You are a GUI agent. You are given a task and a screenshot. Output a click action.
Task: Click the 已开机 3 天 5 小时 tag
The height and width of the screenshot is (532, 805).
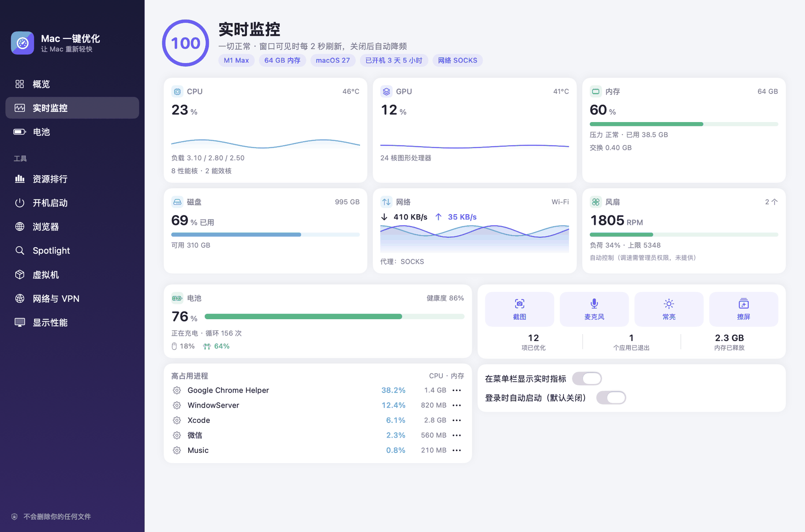394,60
